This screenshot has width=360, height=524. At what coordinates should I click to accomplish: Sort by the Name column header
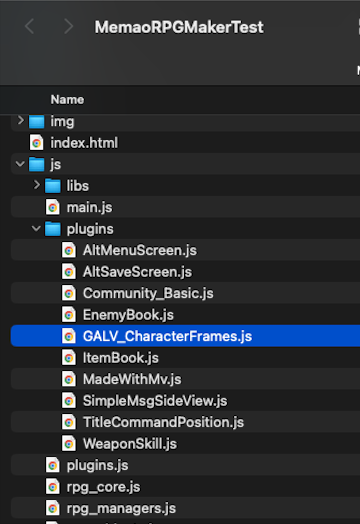(67, 100)
